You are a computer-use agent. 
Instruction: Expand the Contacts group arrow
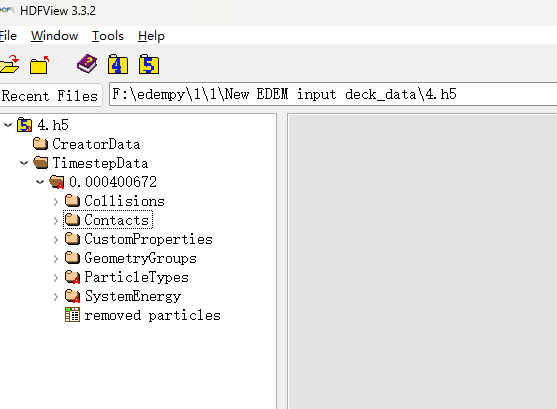click(x=56, y=221)
